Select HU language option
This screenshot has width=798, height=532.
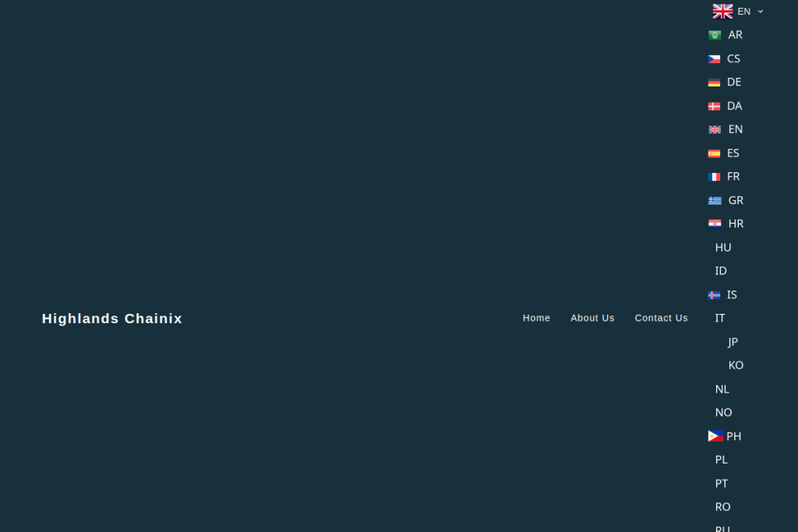point(723,248)
